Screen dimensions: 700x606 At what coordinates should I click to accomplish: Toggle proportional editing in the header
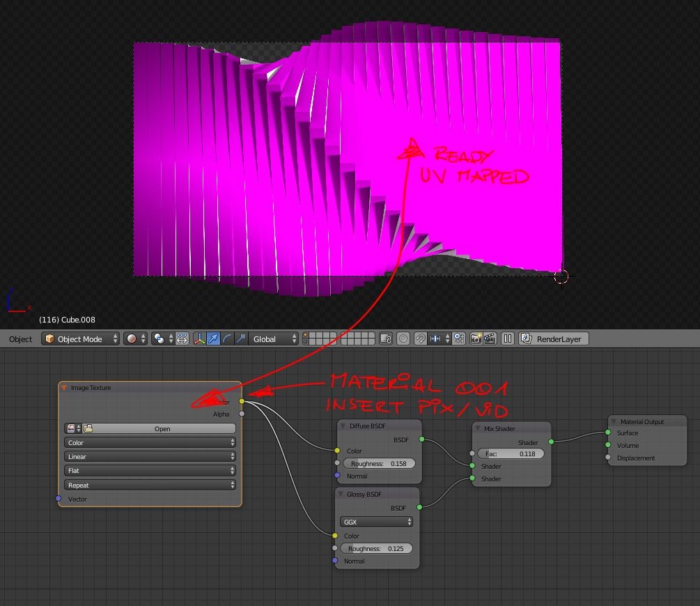(x=403, y=339)
